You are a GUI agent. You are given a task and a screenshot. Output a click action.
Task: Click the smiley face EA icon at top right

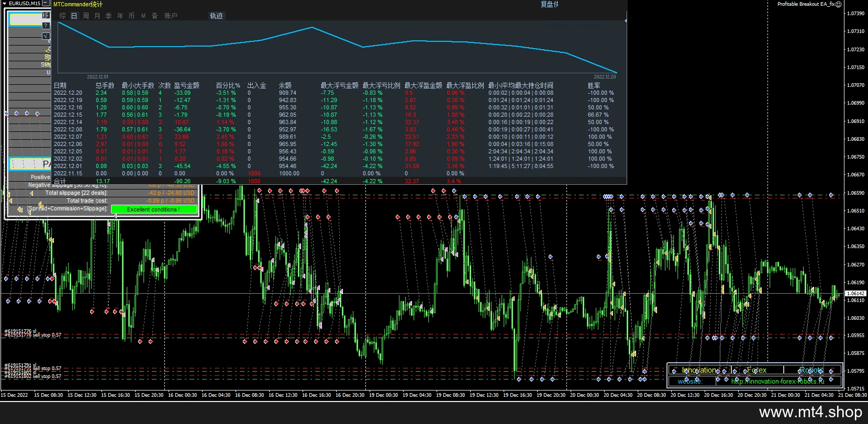[838, 4]
